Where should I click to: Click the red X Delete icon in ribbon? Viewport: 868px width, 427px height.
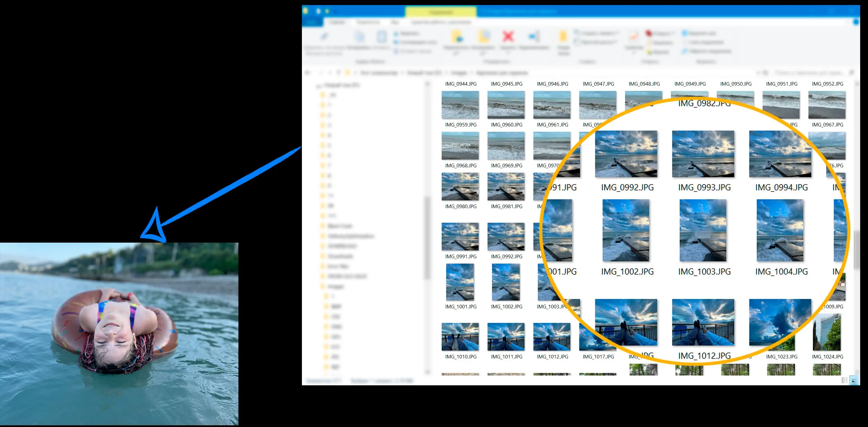508,36
